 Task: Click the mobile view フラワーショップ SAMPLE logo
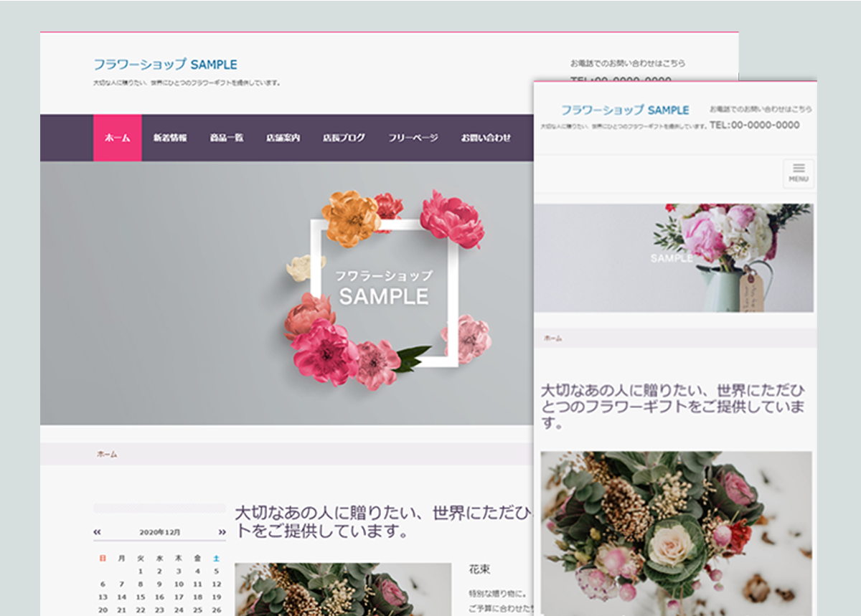[x=625, y=110]
